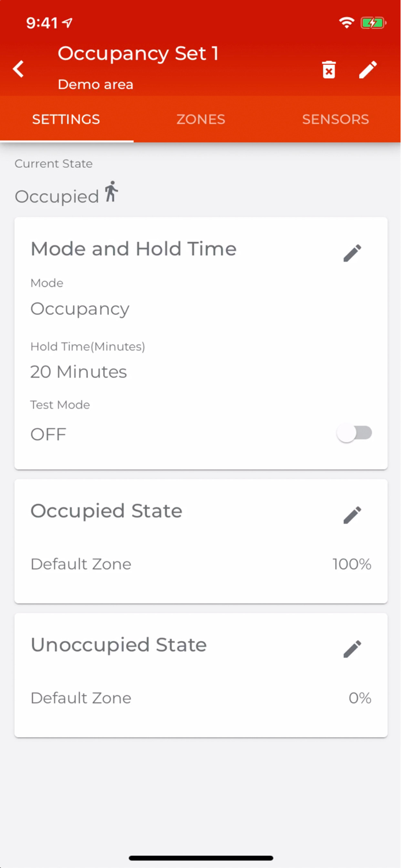Tap the Wi-Fi icon in the status bar
Image resolution: width=401 pixels, height=868 pixels.
point(347,23)
